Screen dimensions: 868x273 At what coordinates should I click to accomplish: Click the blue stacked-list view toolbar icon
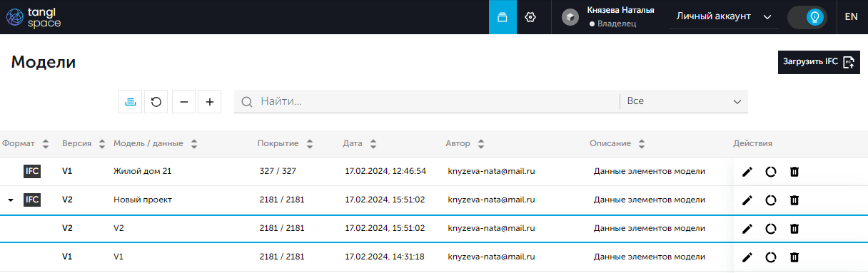(131, 102)
